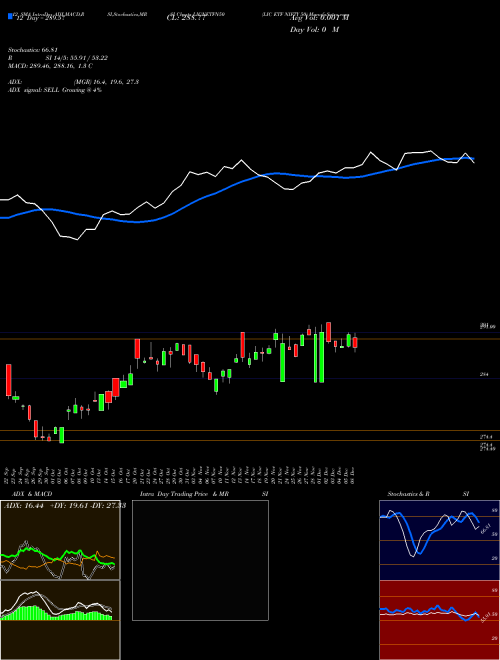This screenshot has width=500, height=660.
Task: Click the 284 price axis label
Action: click(484, 374)
